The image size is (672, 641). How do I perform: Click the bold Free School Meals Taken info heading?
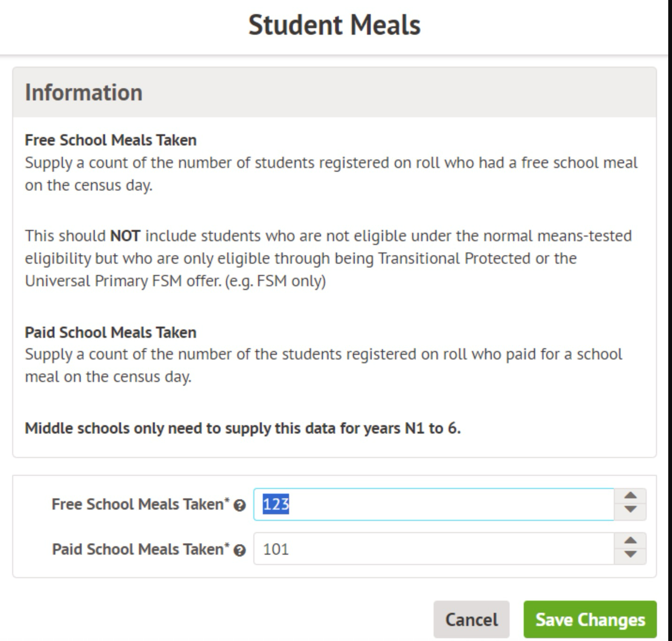(x=111, y=140)
